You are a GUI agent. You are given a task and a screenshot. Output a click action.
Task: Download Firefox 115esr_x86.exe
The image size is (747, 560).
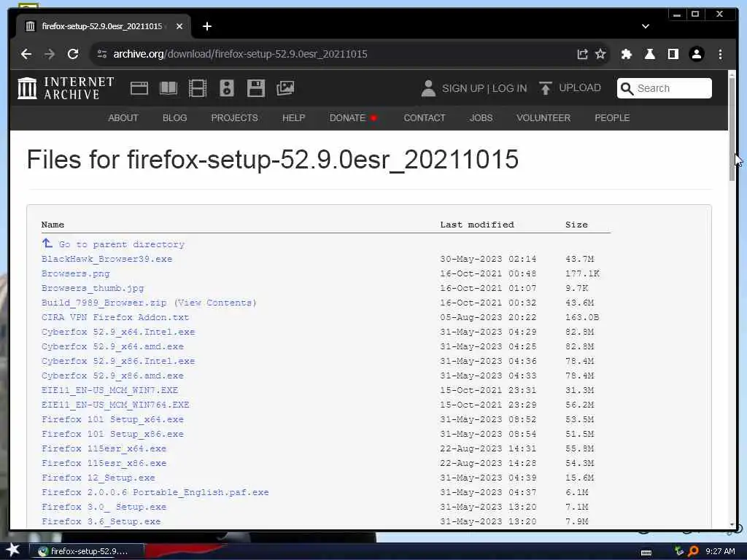click(104, 463)
